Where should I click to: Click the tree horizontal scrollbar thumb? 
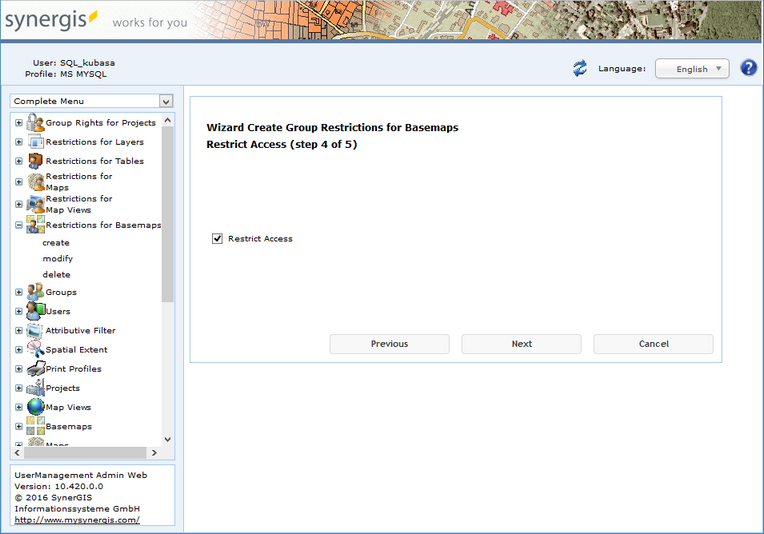[x=85, y=453]
